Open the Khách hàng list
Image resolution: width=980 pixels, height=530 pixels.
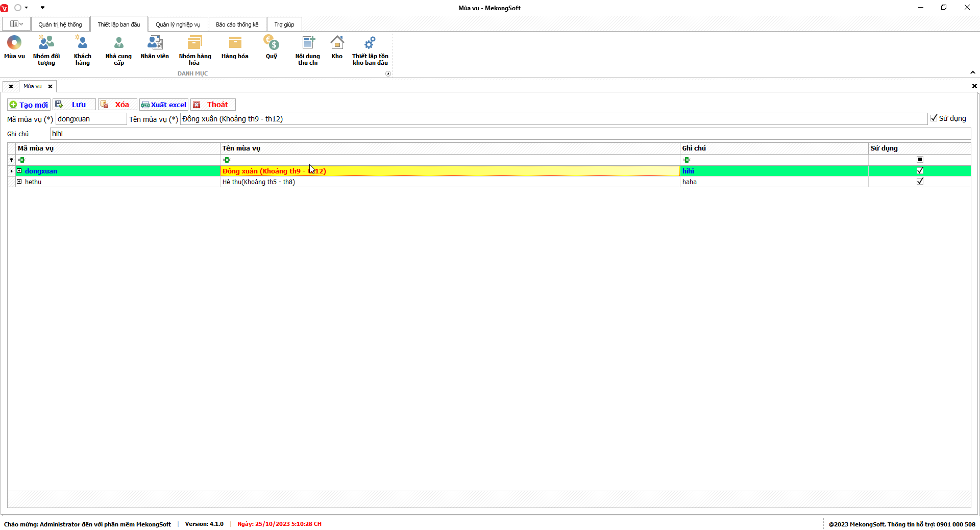click(82, 50)
